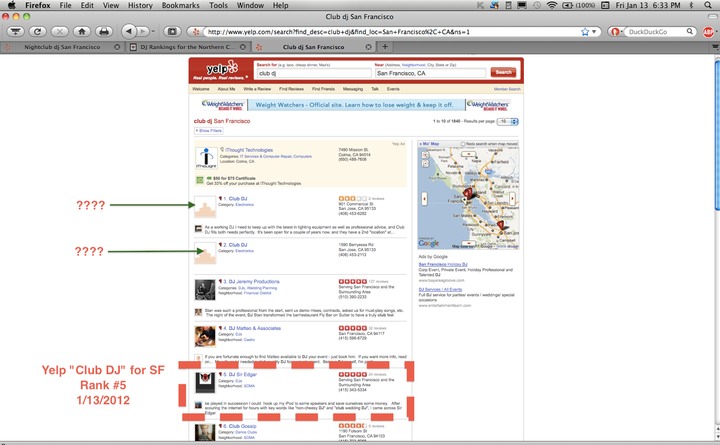This screenshot has width=720, height=445.
Task: Zoom out on the map
Action: click(425, 163)
